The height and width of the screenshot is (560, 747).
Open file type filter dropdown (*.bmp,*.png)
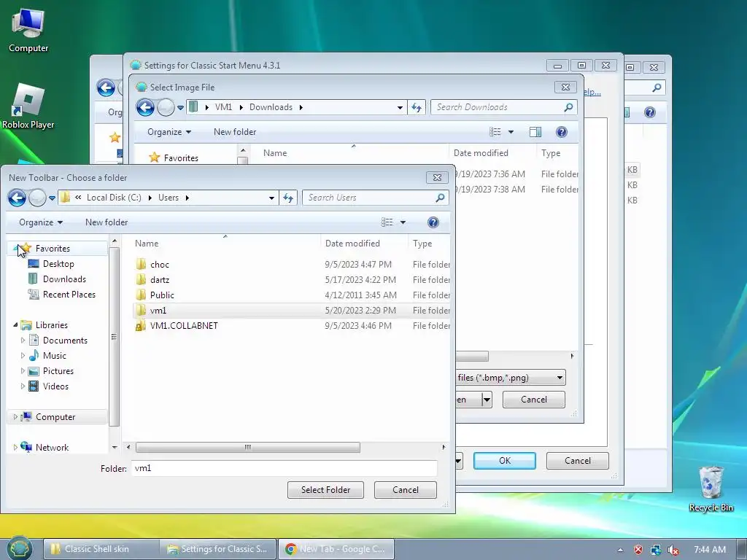point(560,378)
